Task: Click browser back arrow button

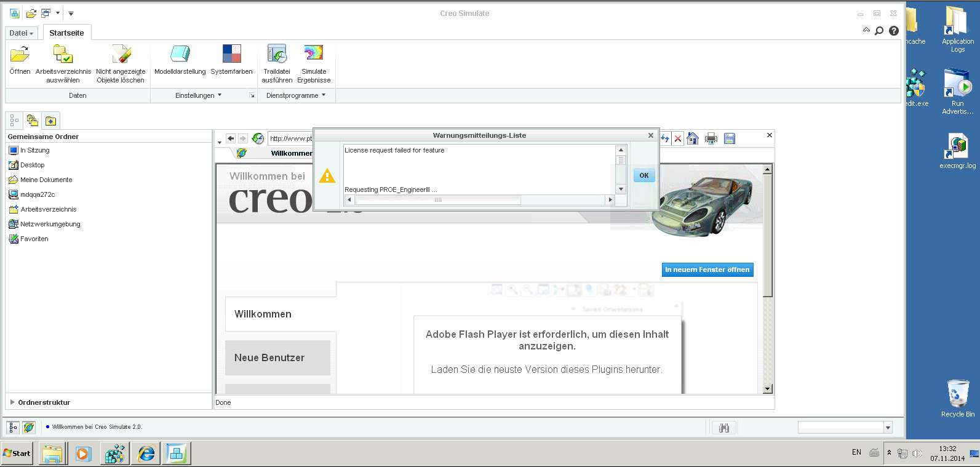Action: (231, 138)
